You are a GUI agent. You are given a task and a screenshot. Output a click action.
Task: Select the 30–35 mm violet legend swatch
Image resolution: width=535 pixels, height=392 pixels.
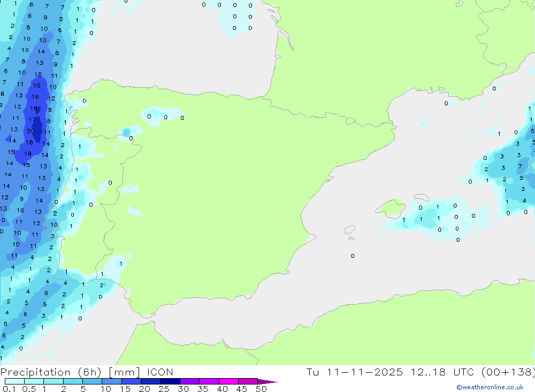pos(190,381)
